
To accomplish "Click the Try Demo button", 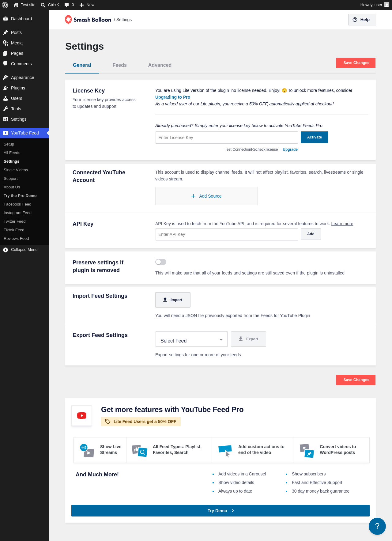I will tap(221, 511).
